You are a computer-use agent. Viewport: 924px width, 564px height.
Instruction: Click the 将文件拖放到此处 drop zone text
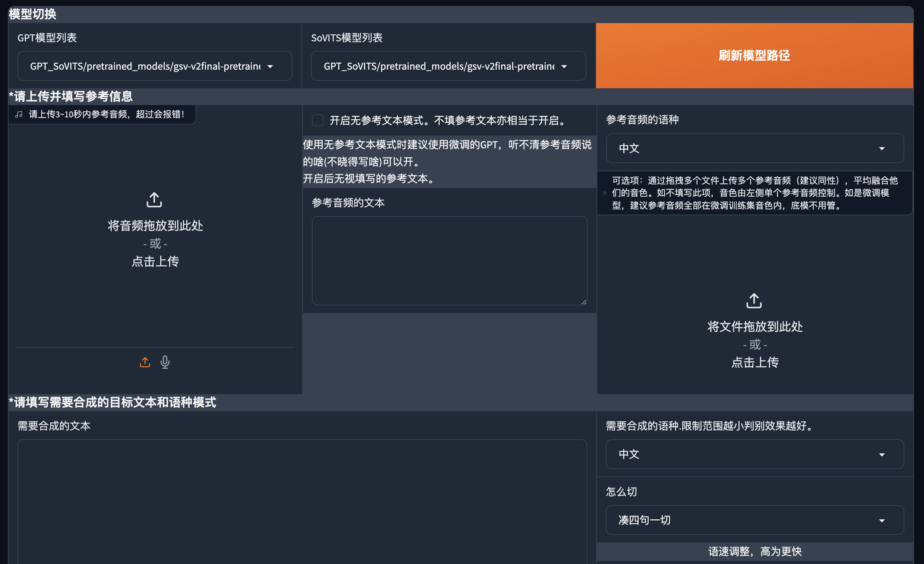tap(754, 327)
